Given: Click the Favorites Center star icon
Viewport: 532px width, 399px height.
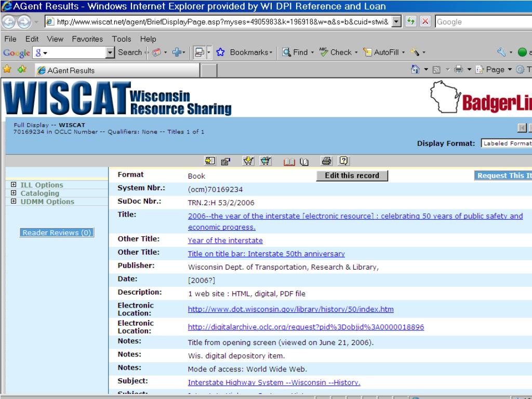Looking at the screenshot, I should (x=7, y=70).
